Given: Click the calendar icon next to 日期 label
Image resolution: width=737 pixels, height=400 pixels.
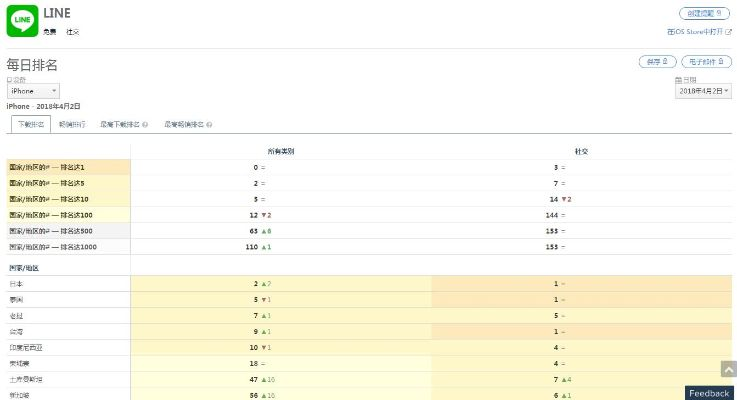Looking at the screenshot, I should (678, 80).
